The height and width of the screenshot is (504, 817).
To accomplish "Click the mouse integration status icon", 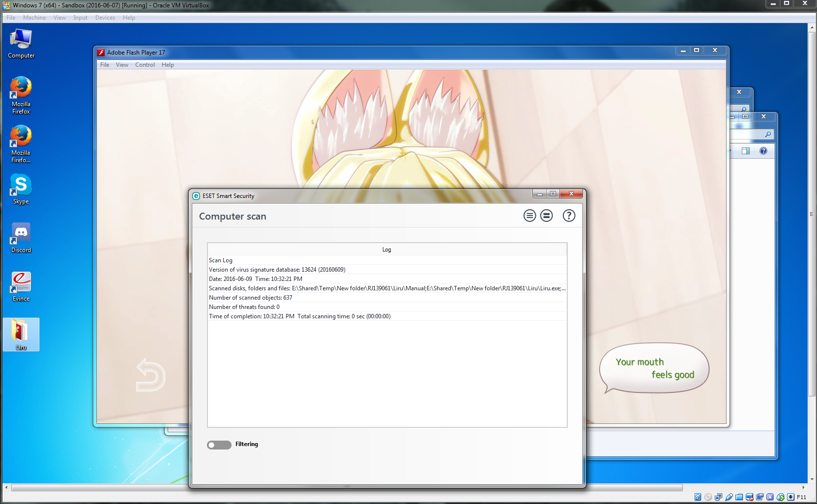I will pyautogui.click(x=781, y=497).
